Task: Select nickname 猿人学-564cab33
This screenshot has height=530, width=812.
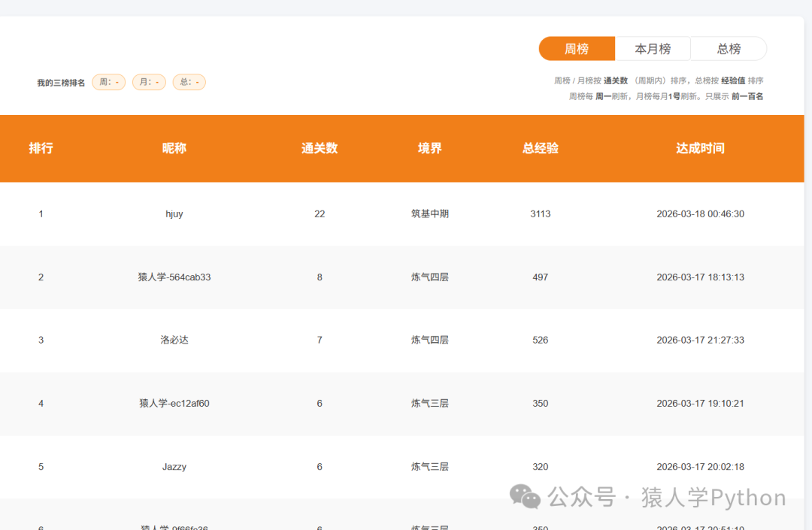Action: (174, 277)
